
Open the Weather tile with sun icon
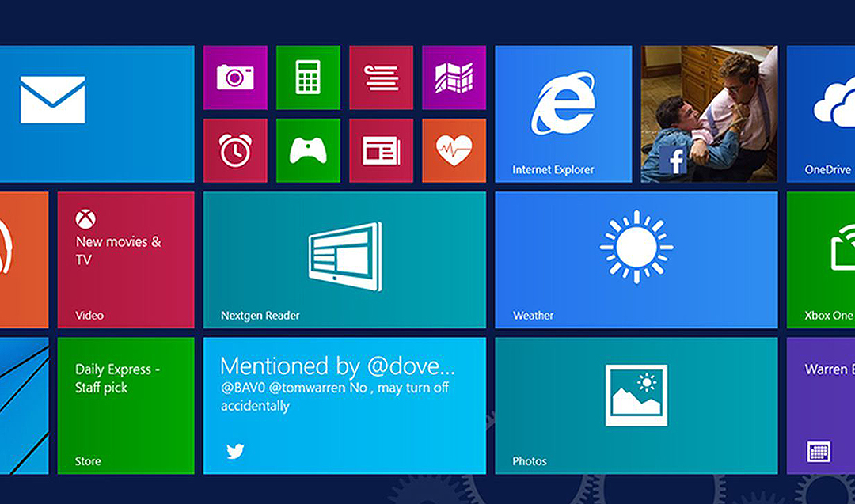(x=636, y=260)
